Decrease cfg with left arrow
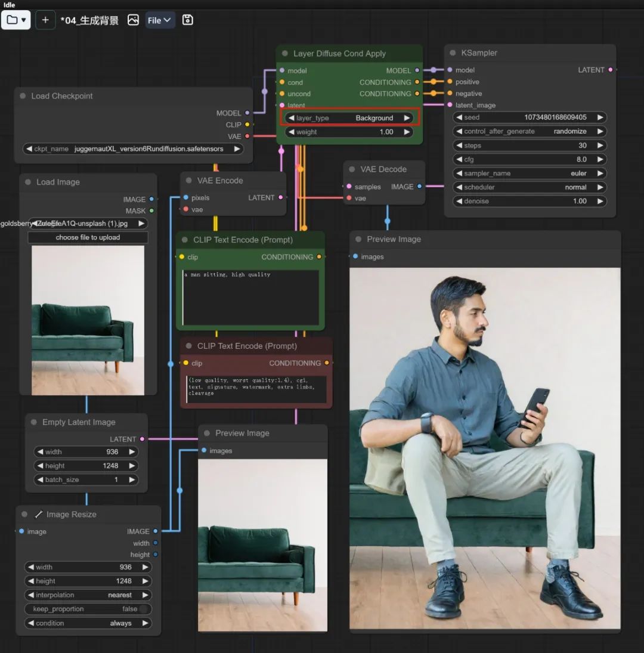The height and width of the screenshot is (653, 644). point(459,159)
